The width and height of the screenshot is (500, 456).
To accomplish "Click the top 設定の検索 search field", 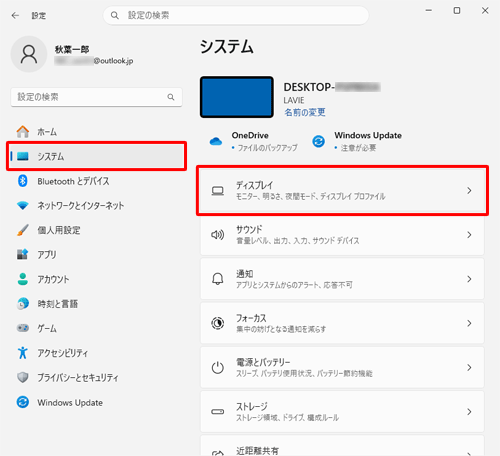I will (x=236, y=15).
